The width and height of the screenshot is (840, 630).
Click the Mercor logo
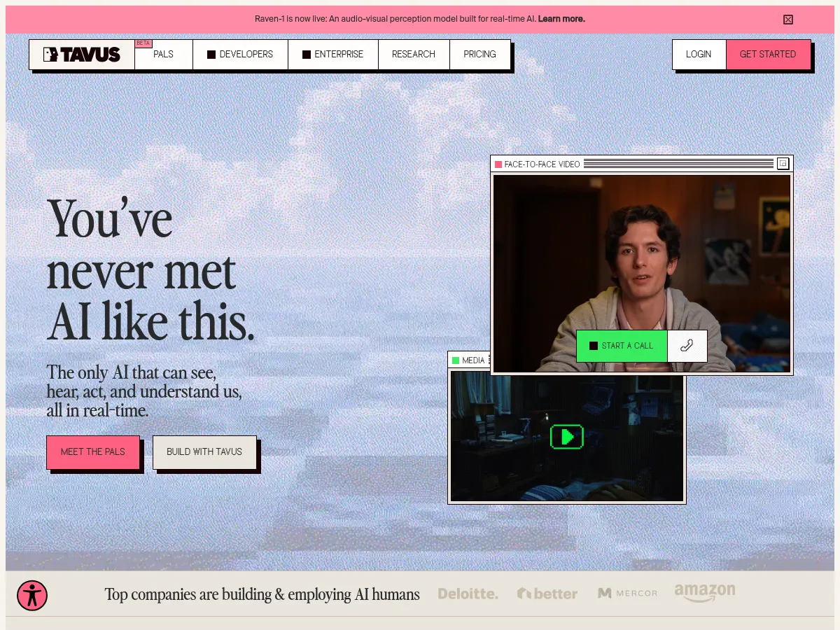627,594
